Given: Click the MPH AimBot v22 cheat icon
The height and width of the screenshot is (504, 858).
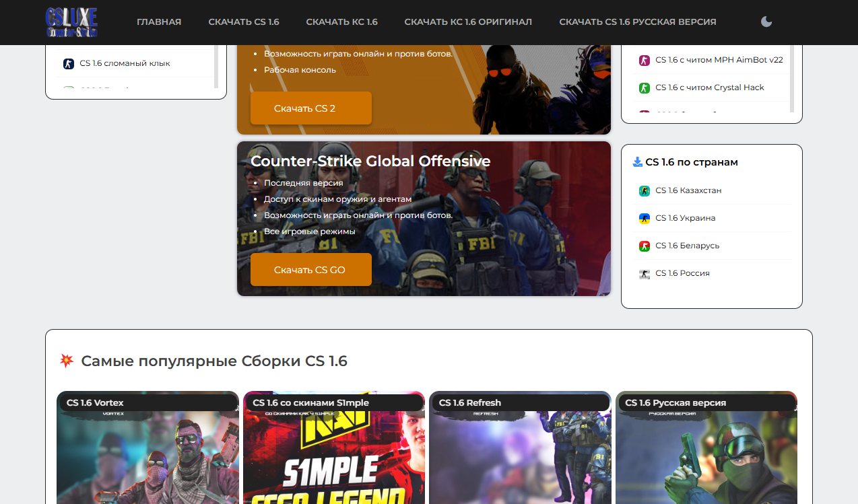Looking at the screenshot, I should [644, 61].
